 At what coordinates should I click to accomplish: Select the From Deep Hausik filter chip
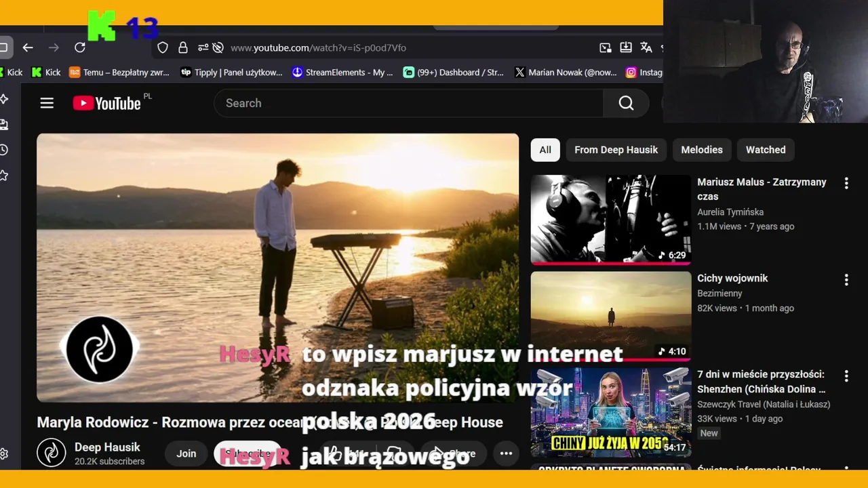[616, 150]
